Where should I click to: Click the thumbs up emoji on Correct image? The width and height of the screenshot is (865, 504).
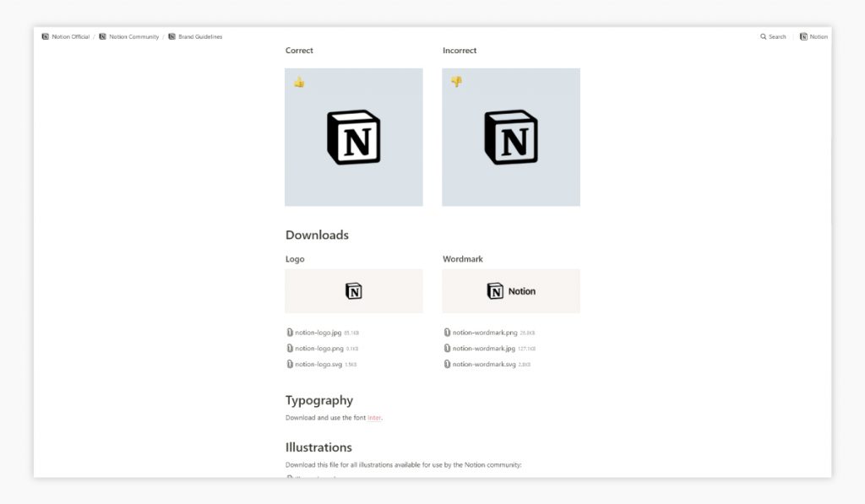pos(299,82)
